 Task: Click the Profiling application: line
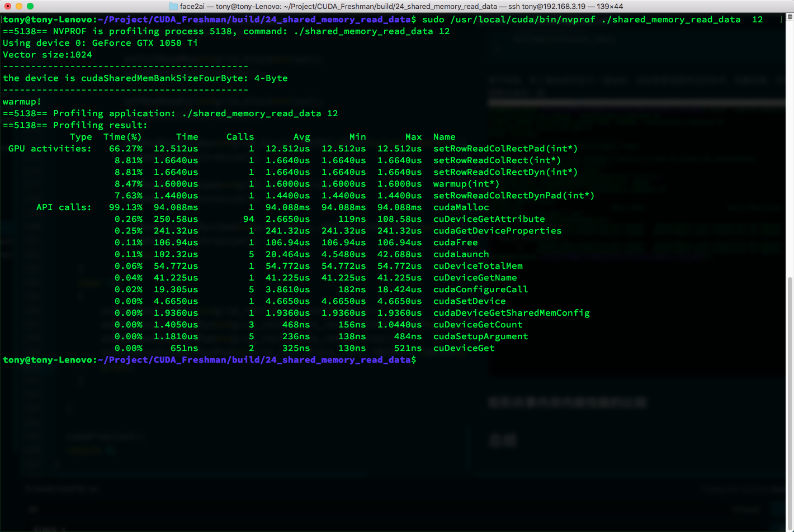(170, 113)
